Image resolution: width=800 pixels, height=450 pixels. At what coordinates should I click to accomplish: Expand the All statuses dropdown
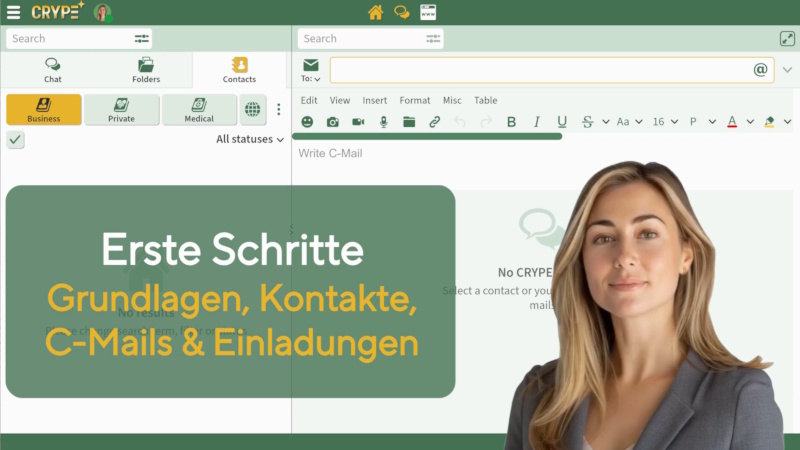(250, 139)
